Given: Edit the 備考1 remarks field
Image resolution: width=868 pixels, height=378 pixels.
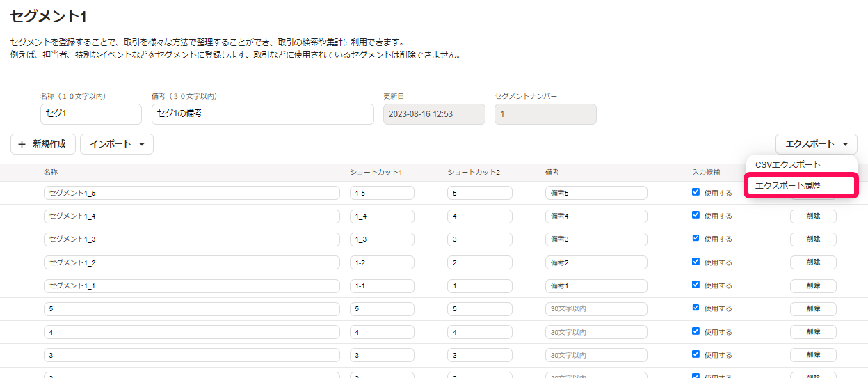Looking at the screenshot, I should click(x=596, y=286).
